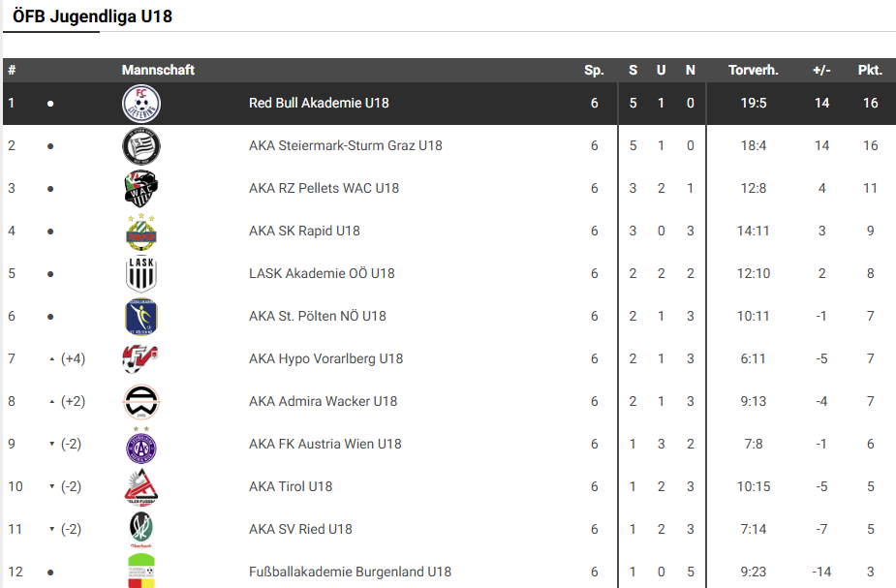
Task: Open AKA FK Austria Wien U18 link
Action: [x=324, y=444]
